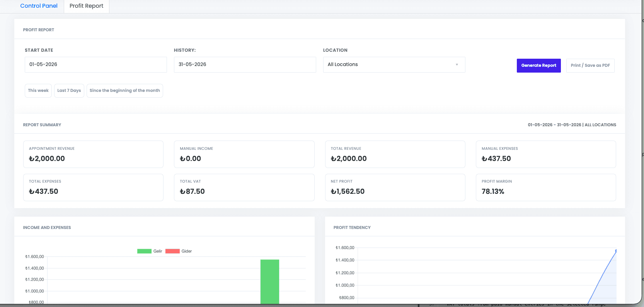Click the Manual Expenses ₺437.50 value
The image size is (644, 307).
[496, 159]
